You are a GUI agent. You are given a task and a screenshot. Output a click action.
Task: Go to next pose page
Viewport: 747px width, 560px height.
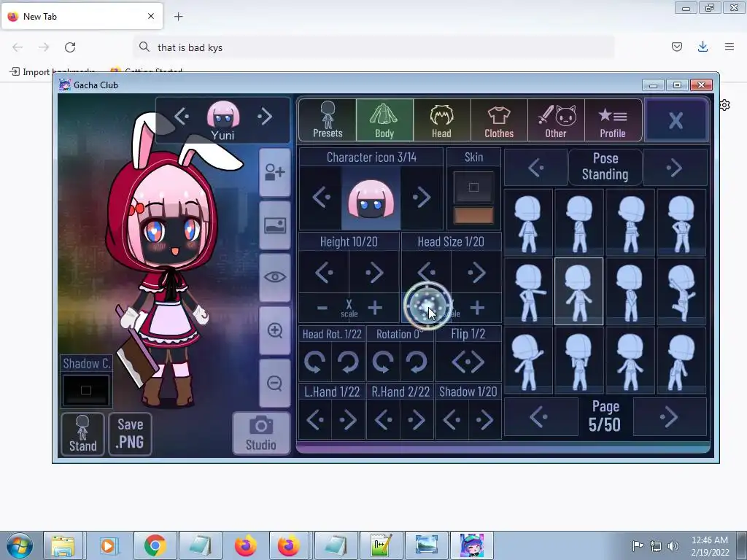[x=670, y=416]
